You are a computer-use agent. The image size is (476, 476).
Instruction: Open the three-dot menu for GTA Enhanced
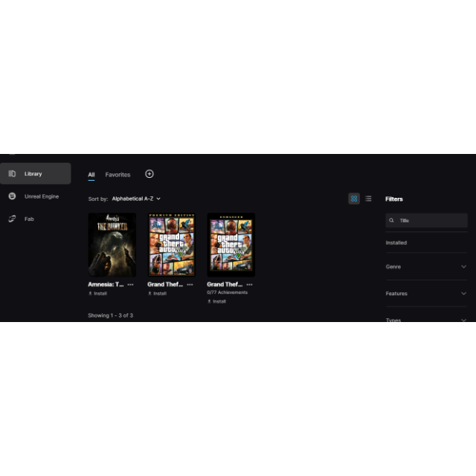click(x=250, y=284)
